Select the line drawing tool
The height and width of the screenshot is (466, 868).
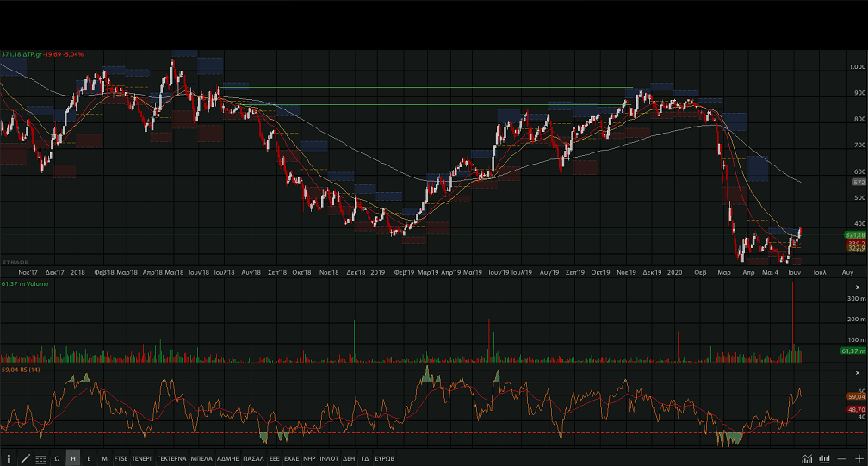(x=24, y=458)
